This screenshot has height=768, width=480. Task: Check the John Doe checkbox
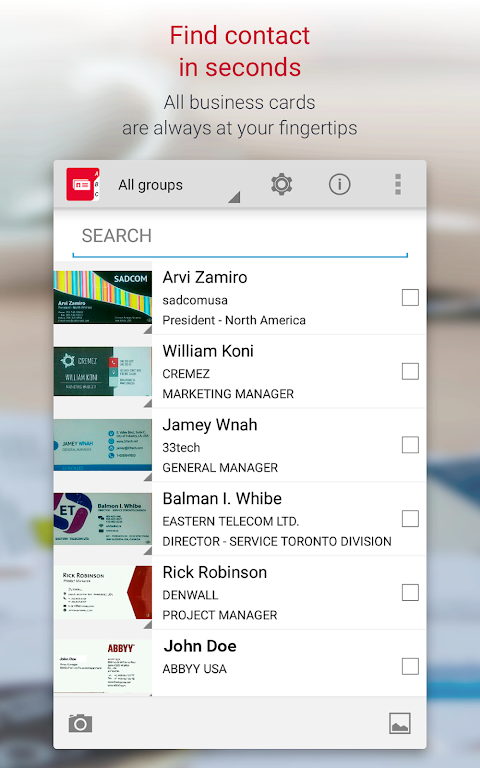(x=410, y=666)
